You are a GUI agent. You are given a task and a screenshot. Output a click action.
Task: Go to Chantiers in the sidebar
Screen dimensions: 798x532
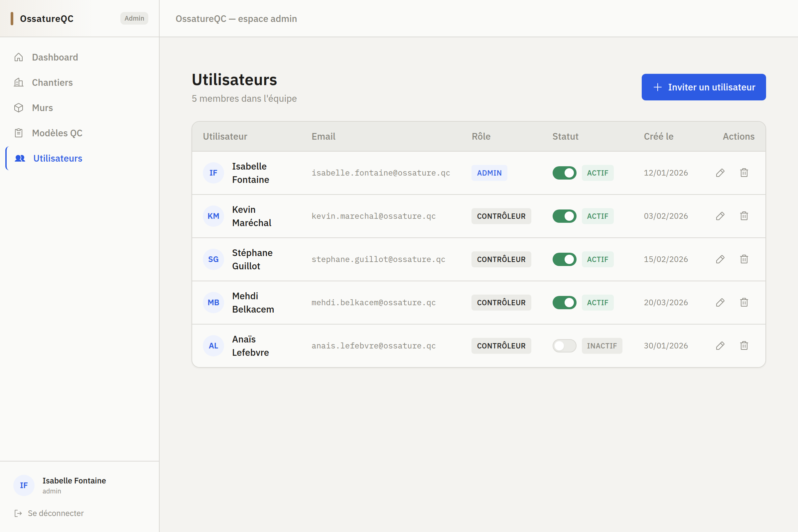(79, 82)
